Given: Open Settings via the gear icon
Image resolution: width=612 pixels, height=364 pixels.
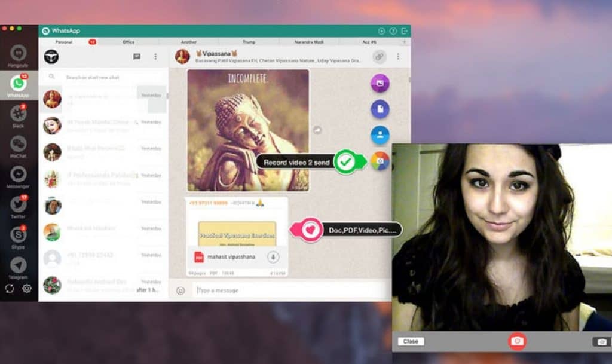Looking at the screenshot, I should pyautogui.click(x=26, y=289).
